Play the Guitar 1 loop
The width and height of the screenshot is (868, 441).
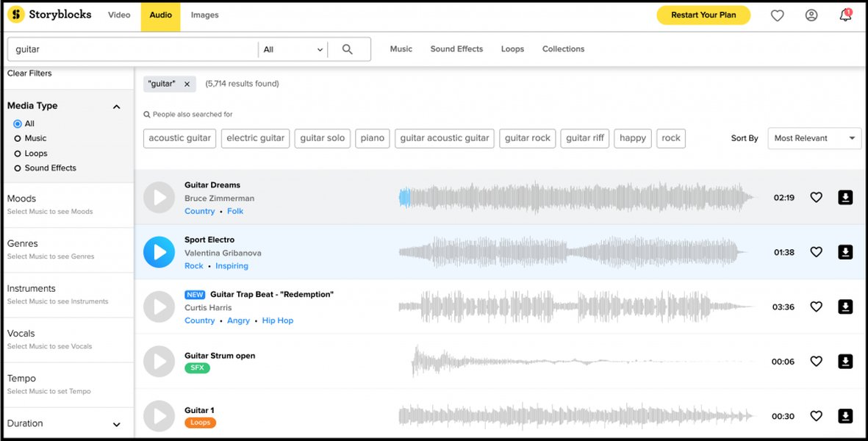[x=159, y=416]
